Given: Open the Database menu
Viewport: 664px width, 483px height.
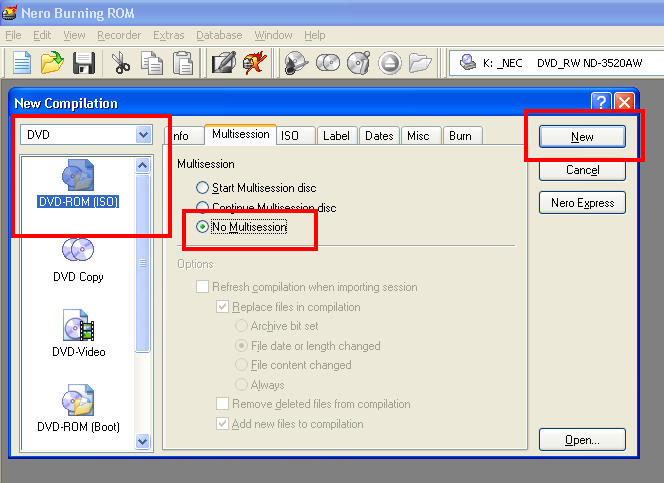Looking at the screenshot, I should pyautogui.click(x=219, y=35).
